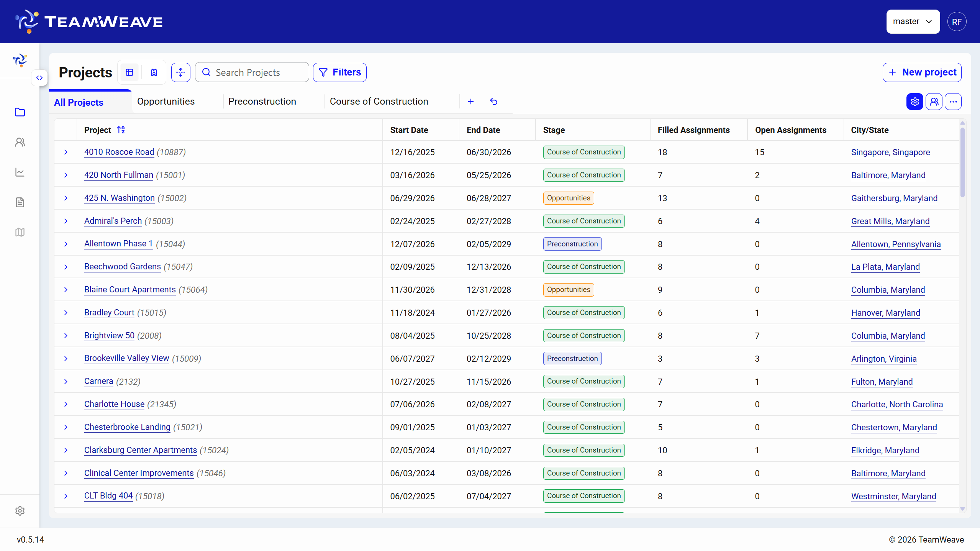This screenshot has height=551, width=980.
Task: Open the RF user avatar menu
Action: [x=957, y=22]
